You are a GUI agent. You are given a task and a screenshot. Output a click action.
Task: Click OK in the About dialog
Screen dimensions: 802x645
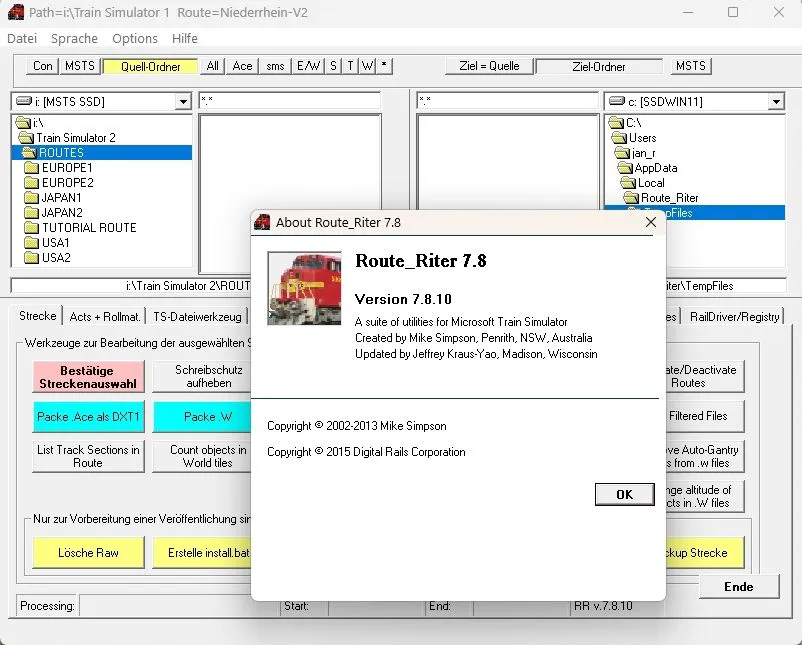coord(625,494)
